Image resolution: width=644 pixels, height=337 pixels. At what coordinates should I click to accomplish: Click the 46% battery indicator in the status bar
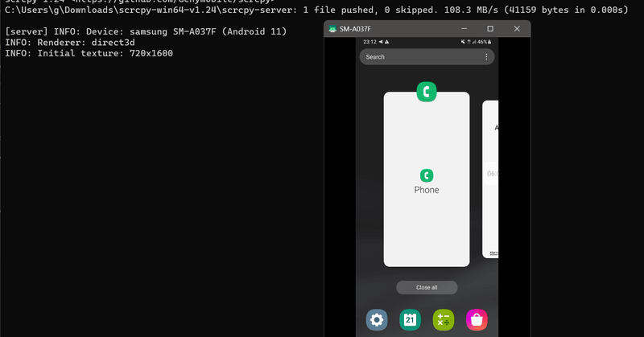[484, 42]
